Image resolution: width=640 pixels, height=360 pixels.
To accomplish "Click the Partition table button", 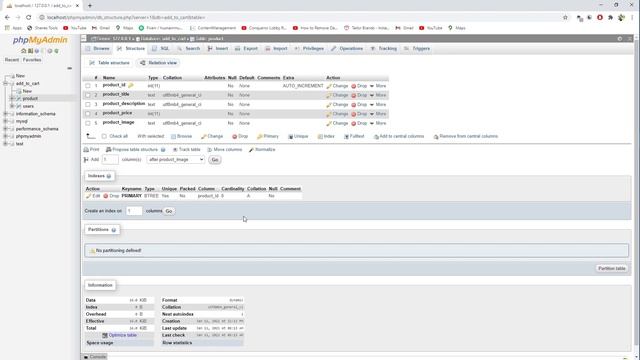I will pos(611,269).
